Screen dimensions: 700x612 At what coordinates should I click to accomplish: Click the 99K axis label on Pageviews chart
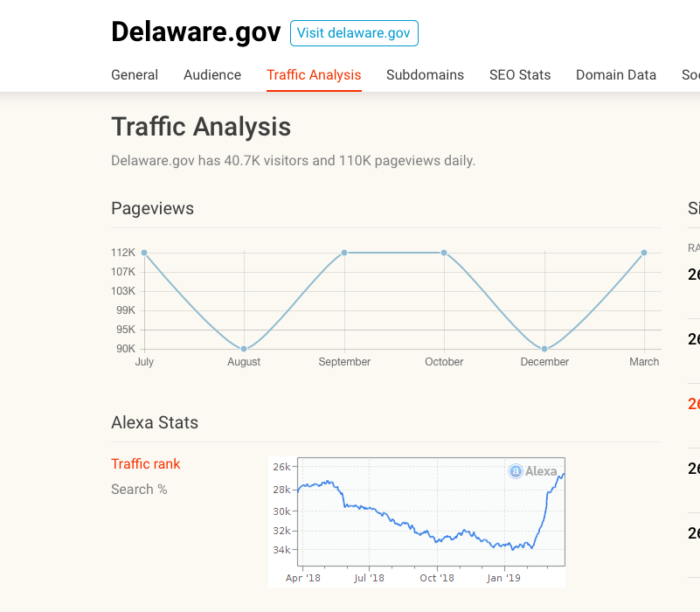pos(126,310)
